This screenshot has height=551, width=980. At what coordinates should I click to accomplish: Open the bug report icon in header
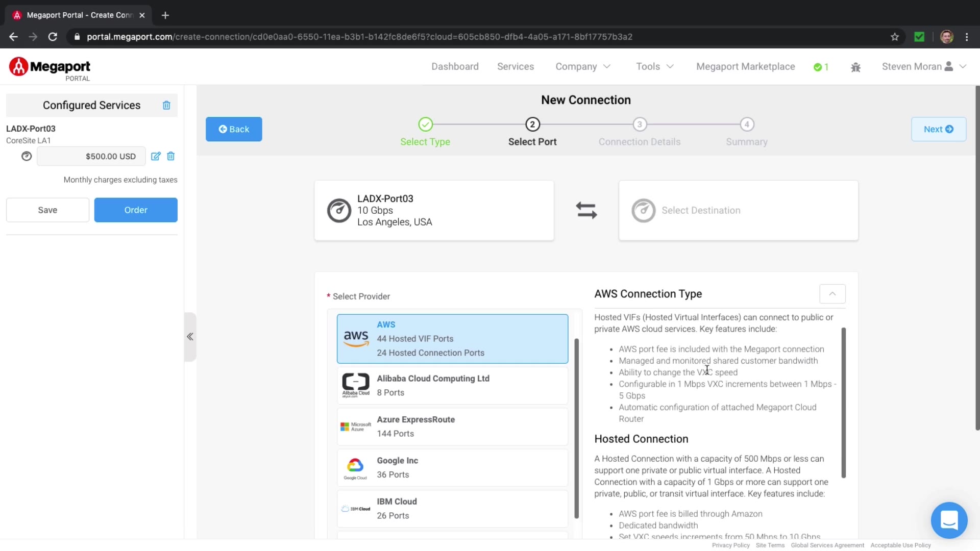tap(856, 67)
